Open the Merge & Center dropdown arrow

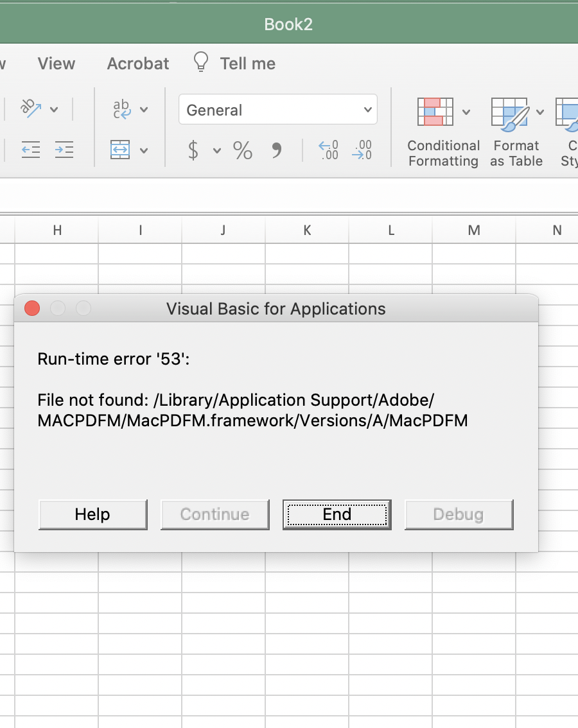tap(144, 150)
